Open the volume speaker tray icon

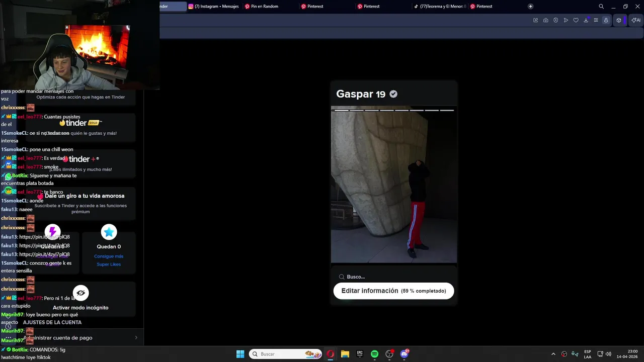point(608,354)
